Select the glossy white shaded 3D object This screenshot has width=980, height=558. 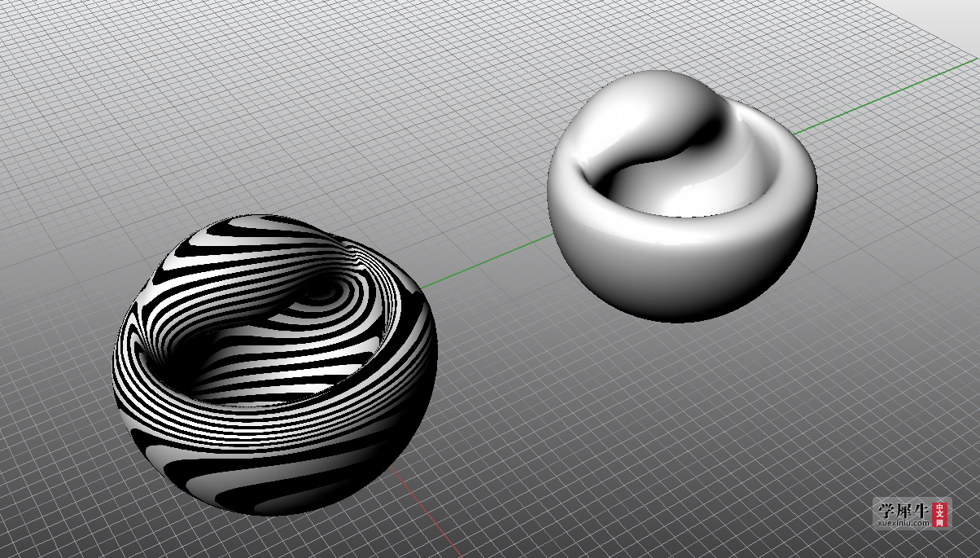[x=682, y=196]
